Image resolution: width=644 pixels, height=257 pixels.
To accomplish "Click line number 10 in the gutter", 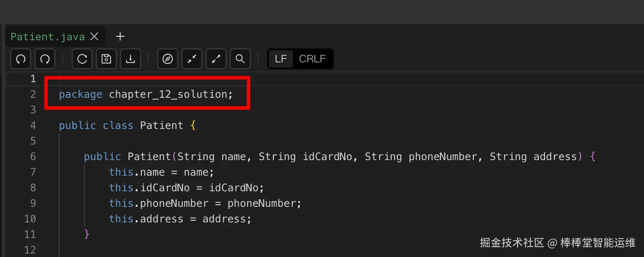I will (30, 219).
